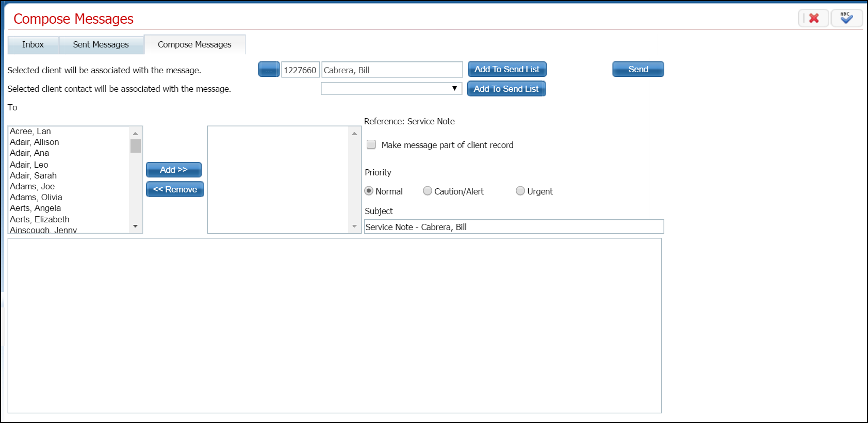Click << Remove recipient button
This screenshot has height=423, width=868.
[x=175, y=189]
